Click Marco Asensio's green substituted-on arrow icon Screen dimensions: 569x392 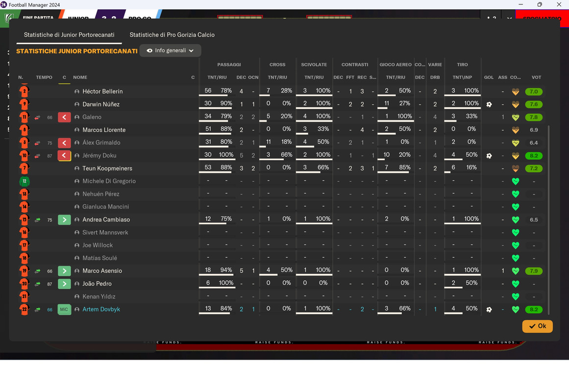click(64, 271)
